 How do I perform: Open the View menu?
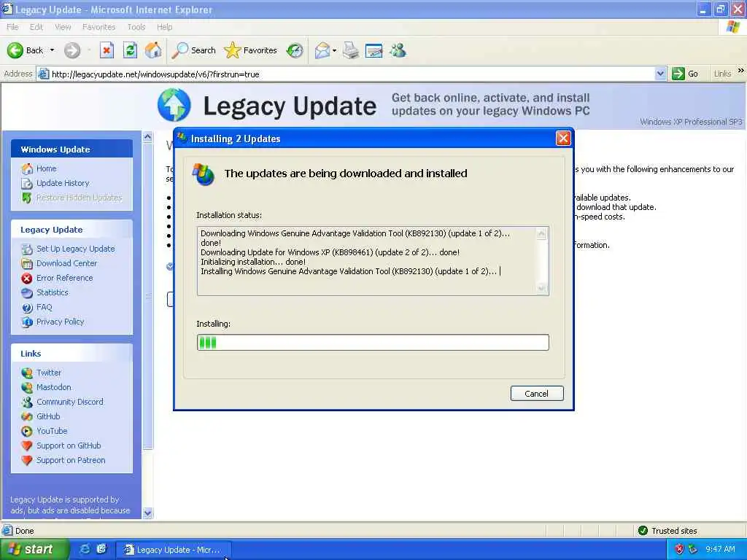point(63,27)
